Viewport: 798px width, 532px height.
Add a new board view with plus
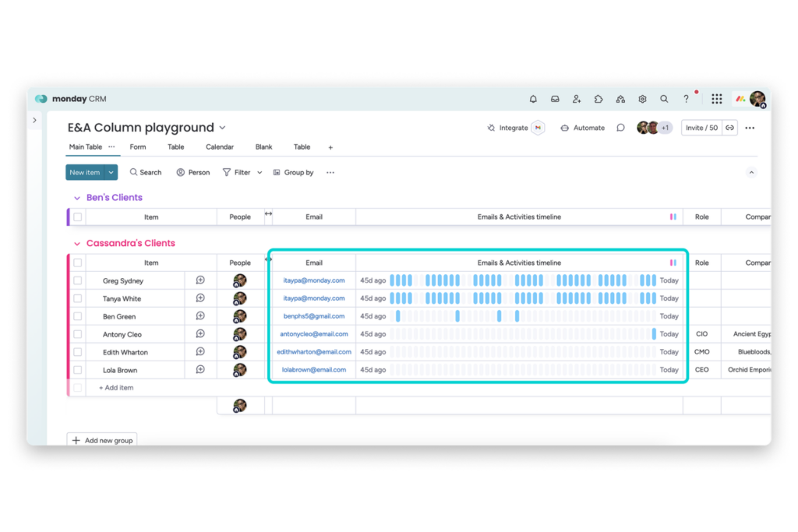click(330, 147)
